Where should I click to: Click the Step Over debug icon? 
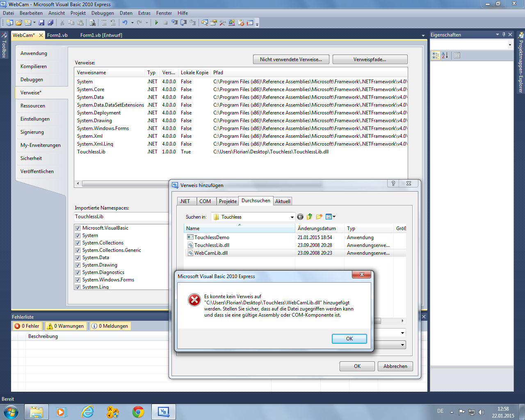[x=183, y=23]
